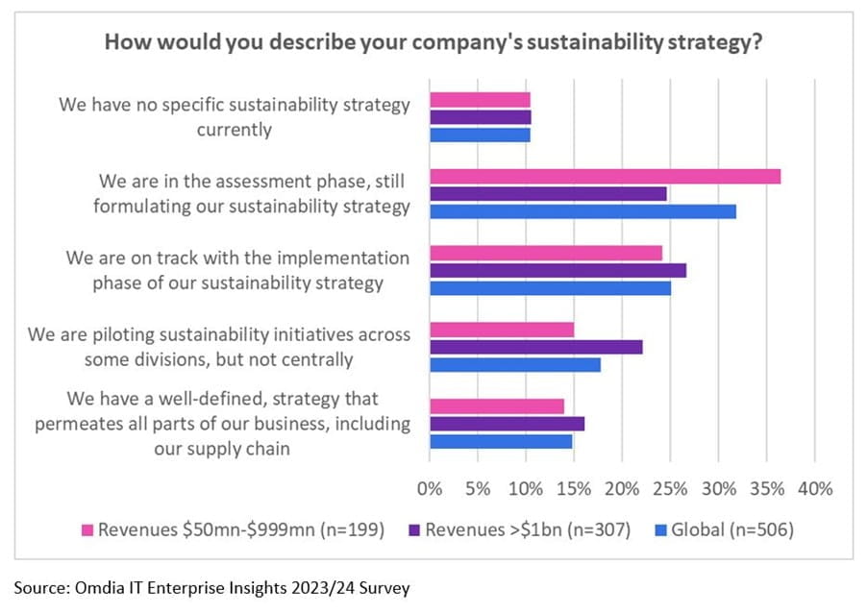The image size is (868, 614).
Task: Select the pink bar for piloting initiatives
Action: click(502, 330)
